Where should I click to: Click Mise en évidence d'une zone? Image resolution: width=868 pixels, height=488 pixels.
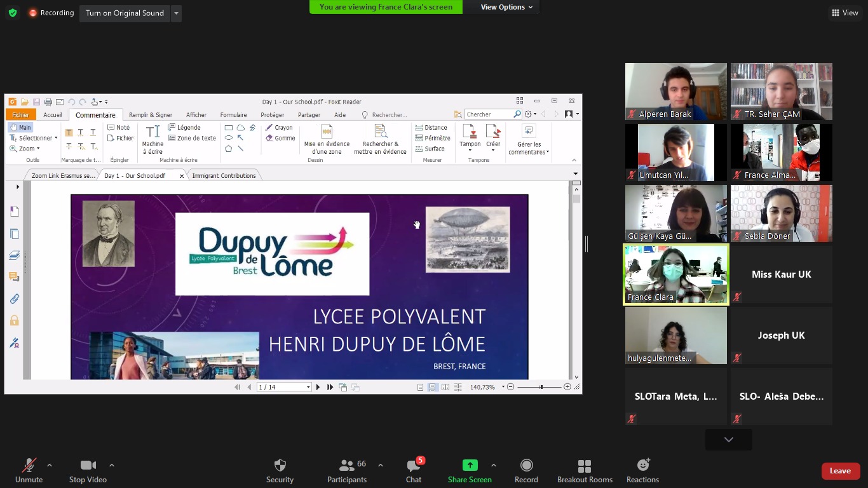pyautogui.click(x=327, y=139)
